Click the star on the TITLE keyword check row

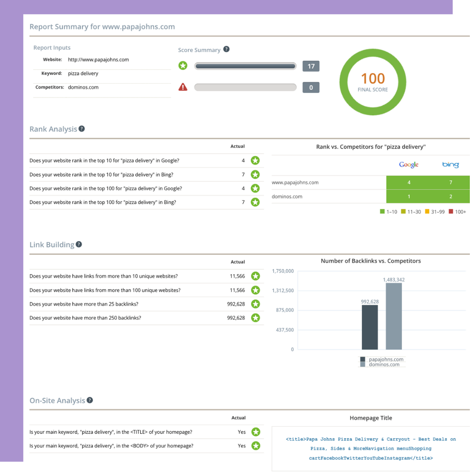256,432
